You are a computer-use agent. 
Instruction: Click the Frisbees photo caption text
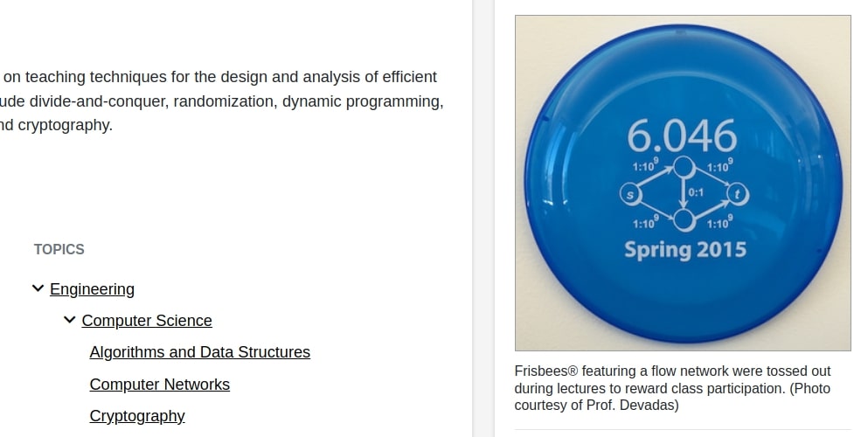[672, 388]
